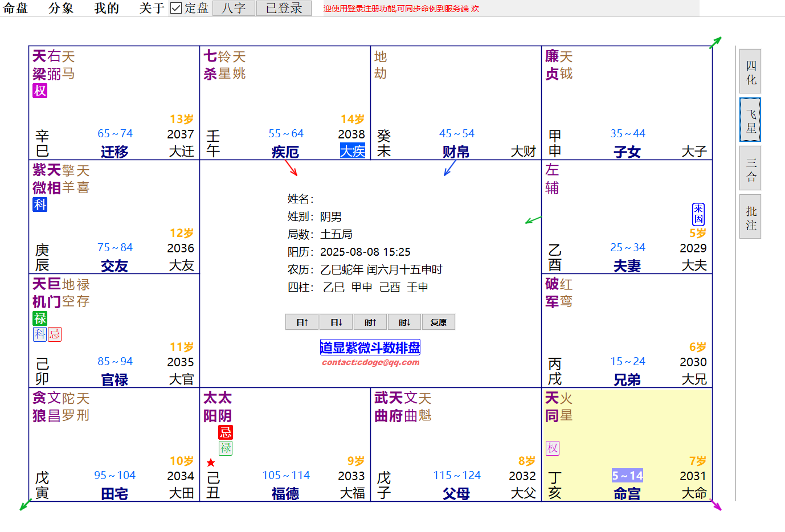Click the purple 权 badge under 天梁
785x532 pixels.
pos(40,91)
